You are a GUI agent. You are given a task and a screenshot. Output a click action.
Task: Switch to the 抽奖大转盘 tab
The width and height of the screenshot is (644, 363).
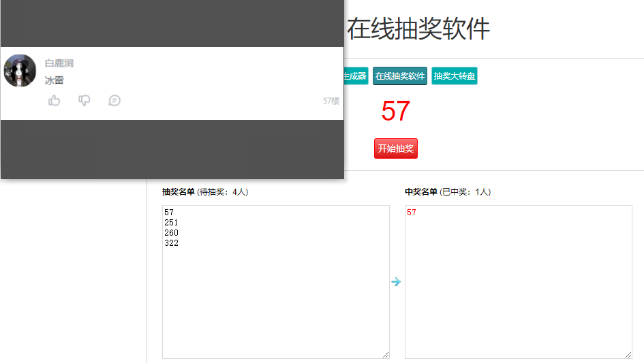coord(455,76)
